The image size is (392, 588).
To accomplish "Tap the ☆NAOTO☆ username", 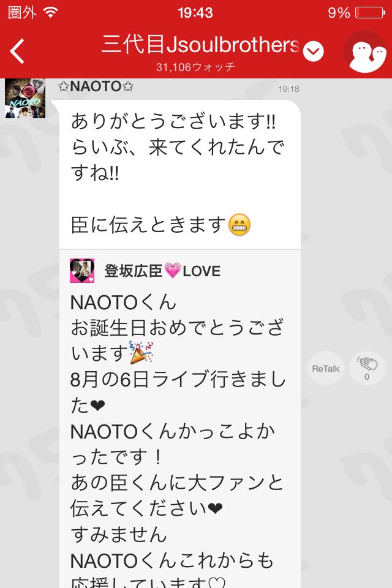I will point(96,86).
